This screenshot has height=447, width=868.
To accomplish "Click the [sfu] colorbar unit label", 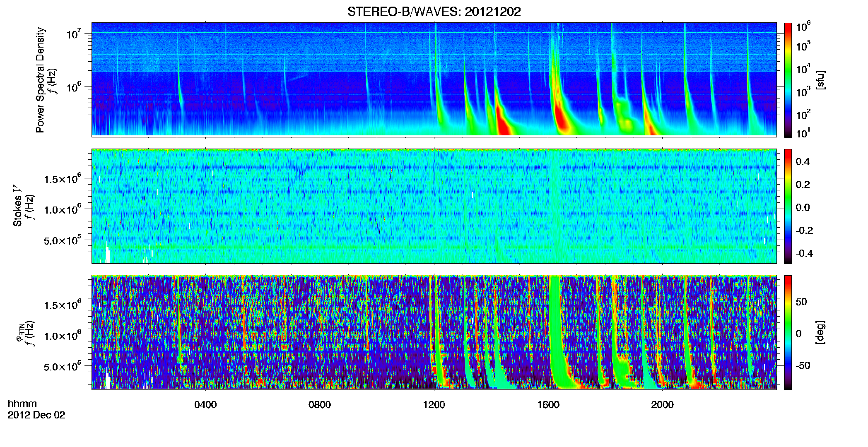I will (820, 80).
